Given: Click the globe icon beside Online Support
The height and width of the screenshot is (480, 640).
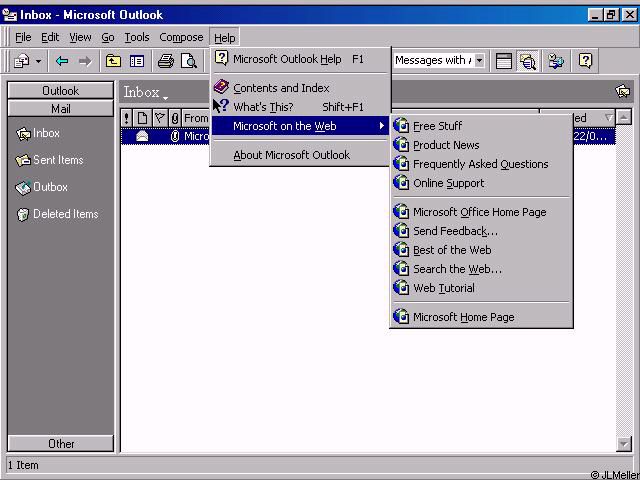Looking at the screenshot, I should (x=401, y=183).
